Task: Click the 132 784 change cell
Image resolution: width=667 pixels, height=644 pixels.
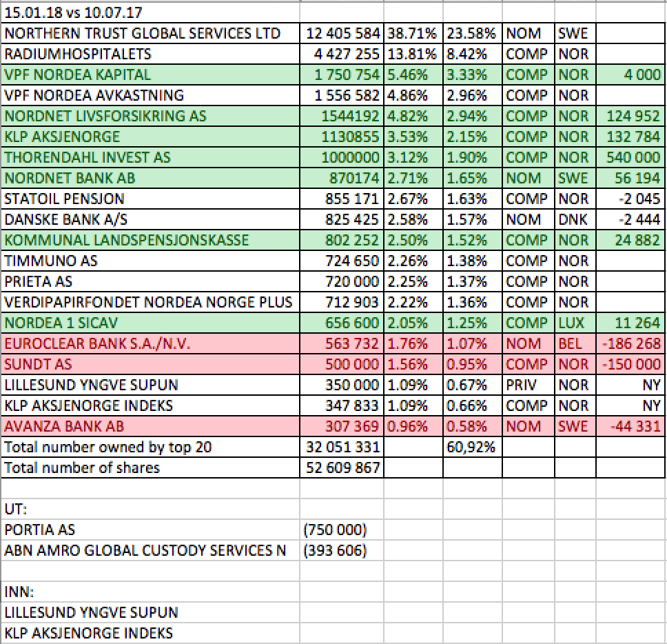Action: click(630, 137)
